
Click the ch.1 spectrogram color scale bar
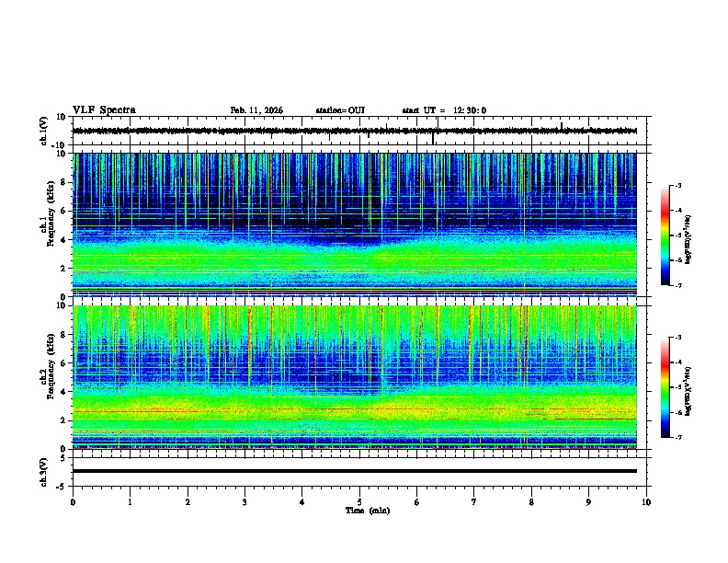pos(665,236)
